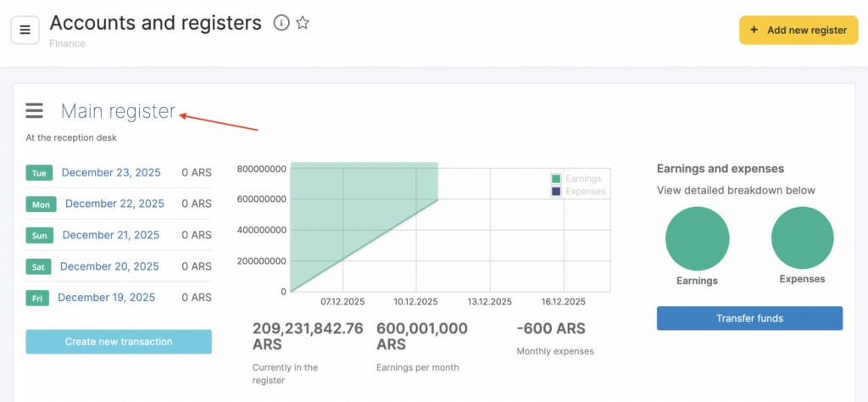Click the Sat day badge
The image size is (868, 402).
(x=38, y=266)
